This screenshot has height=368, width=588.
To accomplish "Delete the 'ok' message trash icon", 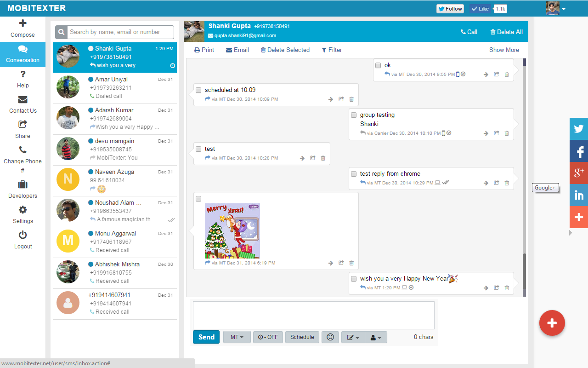I will (507, 75).
